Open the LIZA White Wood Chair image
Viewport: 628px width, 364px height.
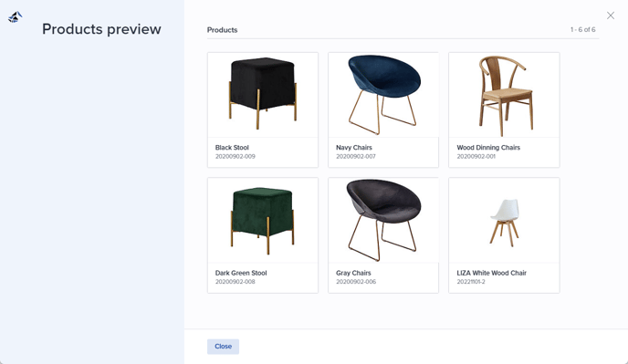point(504,220)
